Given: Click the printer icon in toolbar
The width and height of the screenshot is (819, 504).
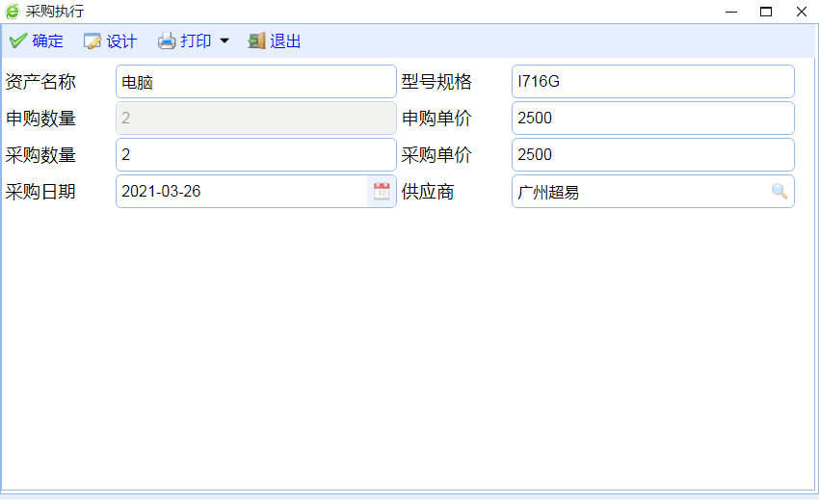Looking at the screenshot, I should [167, 41].
